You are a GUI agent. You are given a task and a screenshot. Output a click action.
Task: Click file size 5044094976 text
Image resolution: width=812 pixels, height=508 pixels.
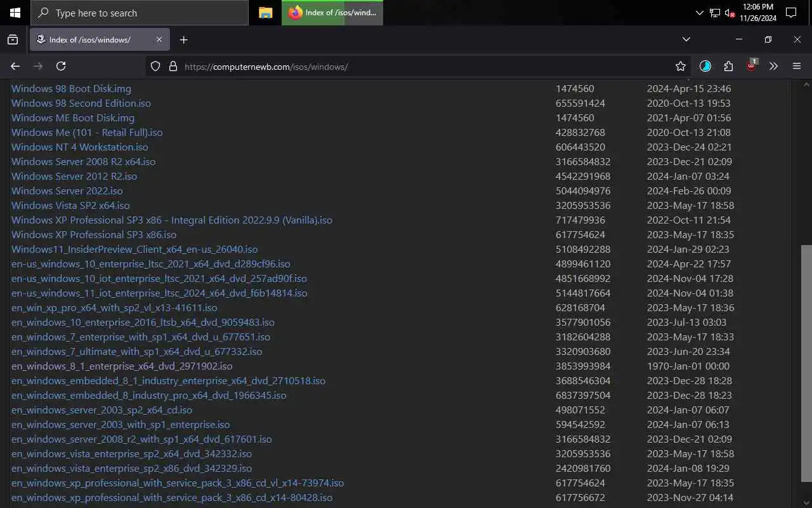tap(583, 190)
